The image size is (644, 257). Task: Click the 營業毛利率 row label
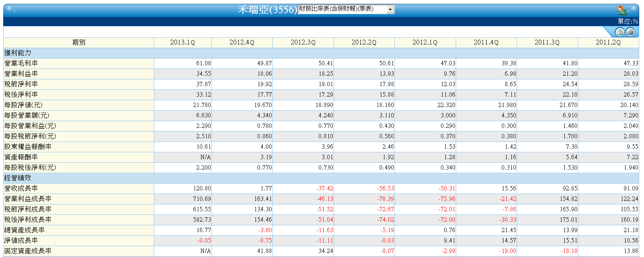[21, 63]
